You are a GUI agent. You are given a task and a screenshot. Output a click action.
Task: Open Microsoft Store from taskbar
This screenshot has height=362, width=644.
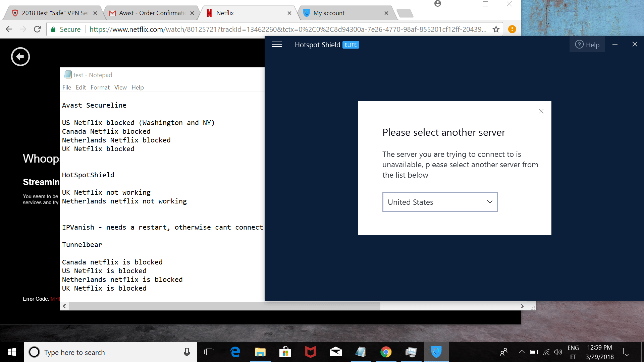(285, 352)
